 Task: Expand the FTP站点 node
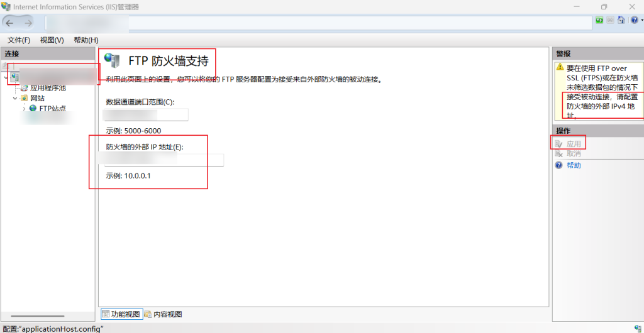pyautogui.click(x=24, y=109)
